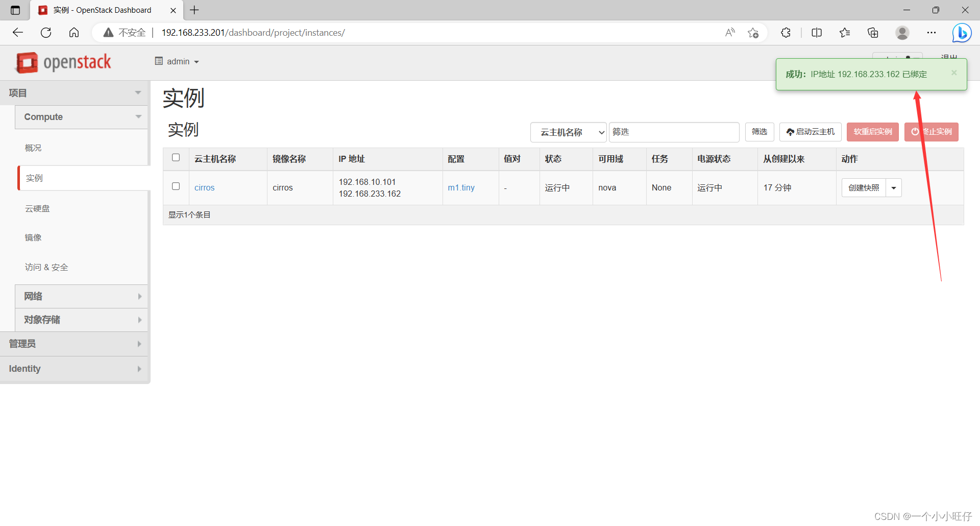
Task: Click the add-to-favorites star icon
Action: [753, 33]
